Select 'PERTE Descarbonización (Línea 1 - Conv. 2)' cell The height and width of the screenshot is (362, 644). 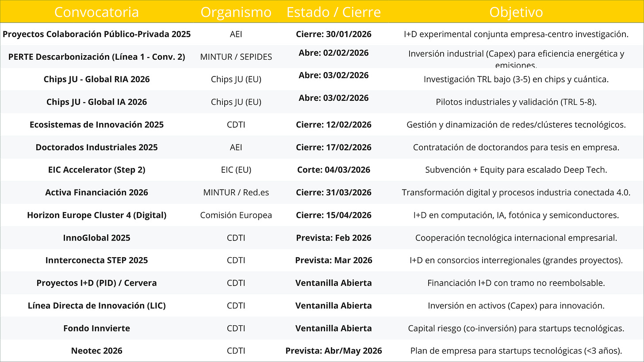tap(96, 57)
